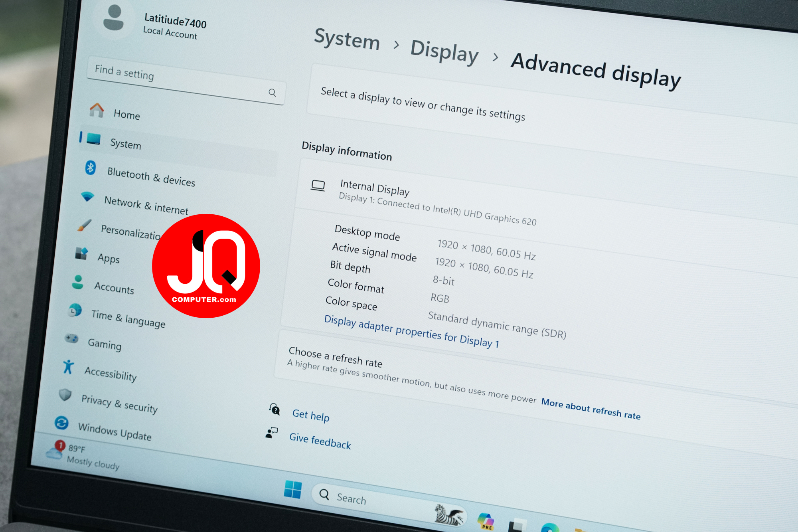Go back to Display breadcrumb
Viewport: 798px width, 532px height.
pos(444,51)
